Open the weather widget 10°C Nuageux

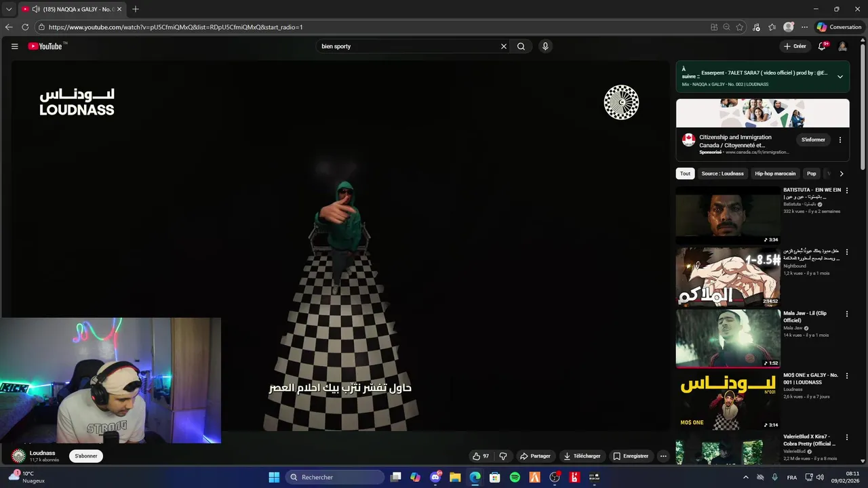27,477
